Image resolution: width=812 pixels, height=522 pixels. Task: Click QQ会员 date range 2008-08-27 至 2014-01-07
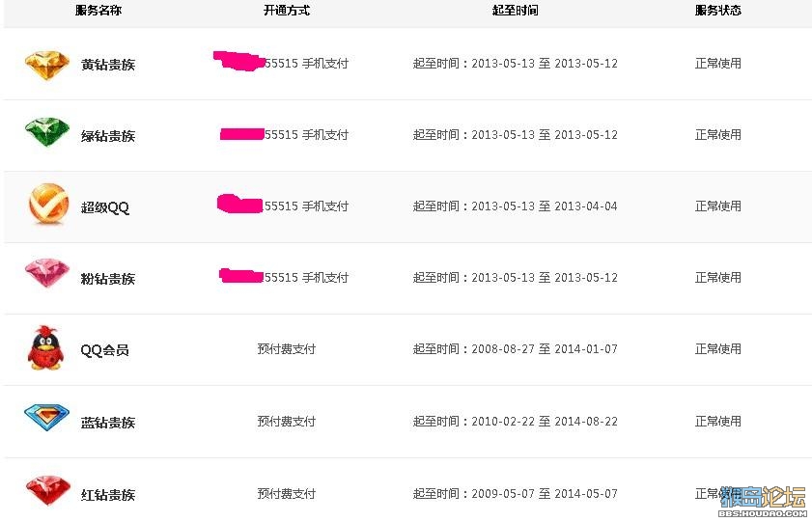point(545,349)
